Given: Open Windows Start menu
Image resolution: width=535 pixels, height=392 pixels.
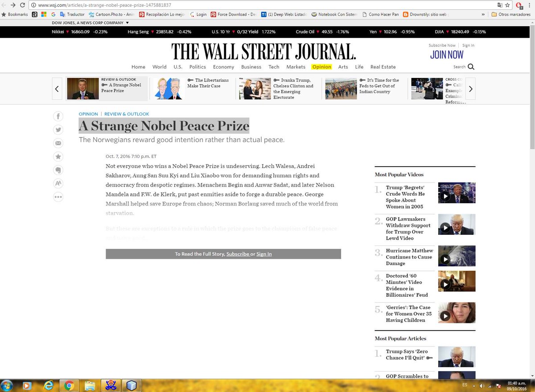Looking at the screenshot, I should click(7, 385).
